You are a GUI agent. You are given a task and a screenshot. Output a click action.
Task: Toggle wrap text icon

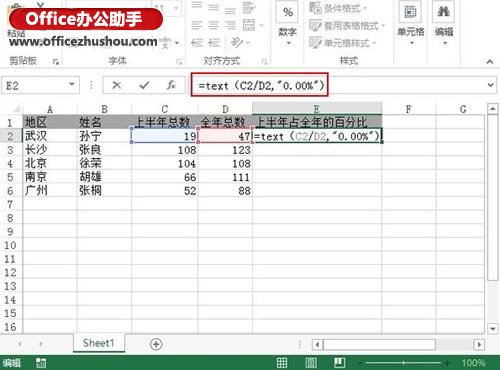click(x=248, y=8)
